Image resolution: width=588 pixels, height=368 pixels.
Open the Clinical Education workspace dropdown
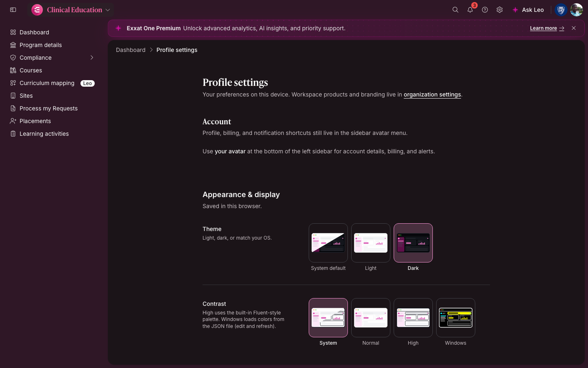coord(71,10)
